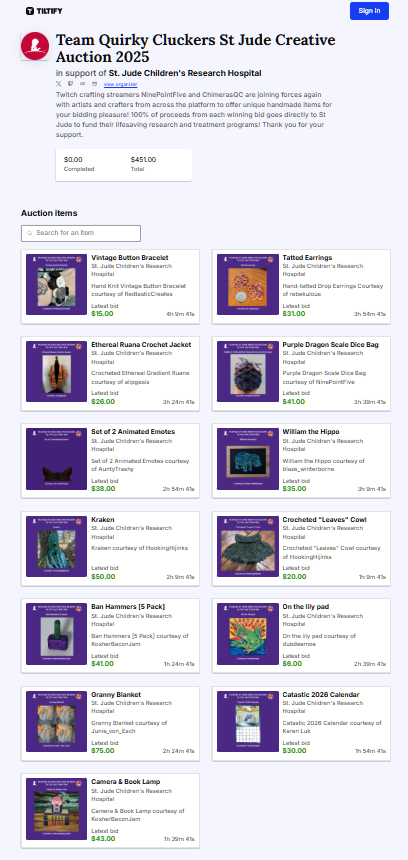Open the Catastic 2026 Calendar thumbnail

247,721
